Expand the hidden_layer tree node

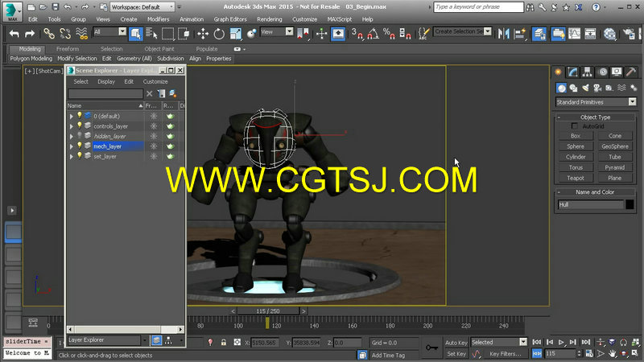(72, 136)
